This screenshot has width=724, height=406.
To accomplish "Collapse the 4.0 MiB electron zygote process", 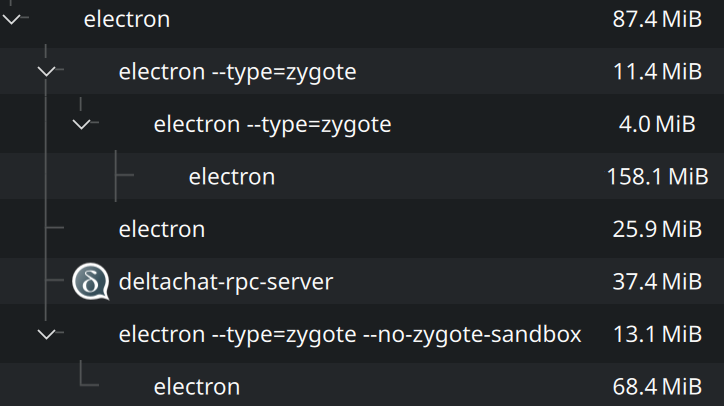I will 81,124.
